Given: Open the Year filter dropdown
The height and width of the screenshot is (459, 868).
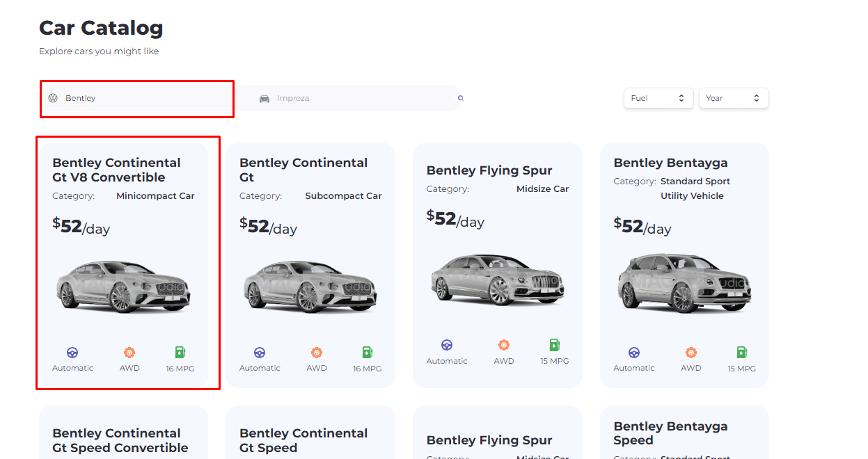Looking at the screenshot, I should 734,98.
